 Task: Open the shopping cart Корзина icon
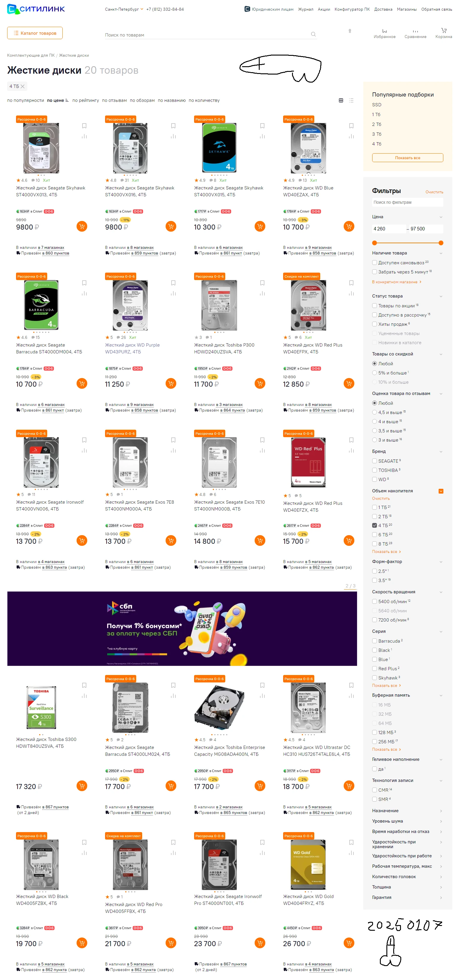click(x=444, y=33)
